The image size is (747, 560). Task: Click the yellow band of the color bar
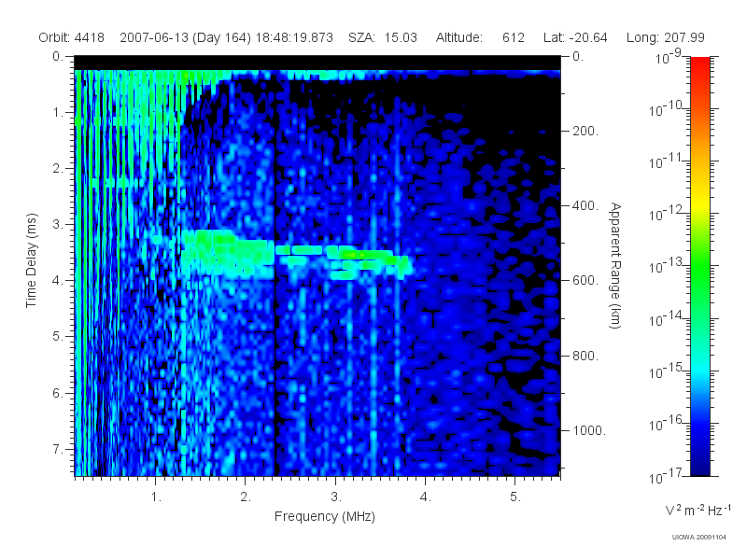coord(699,203)
